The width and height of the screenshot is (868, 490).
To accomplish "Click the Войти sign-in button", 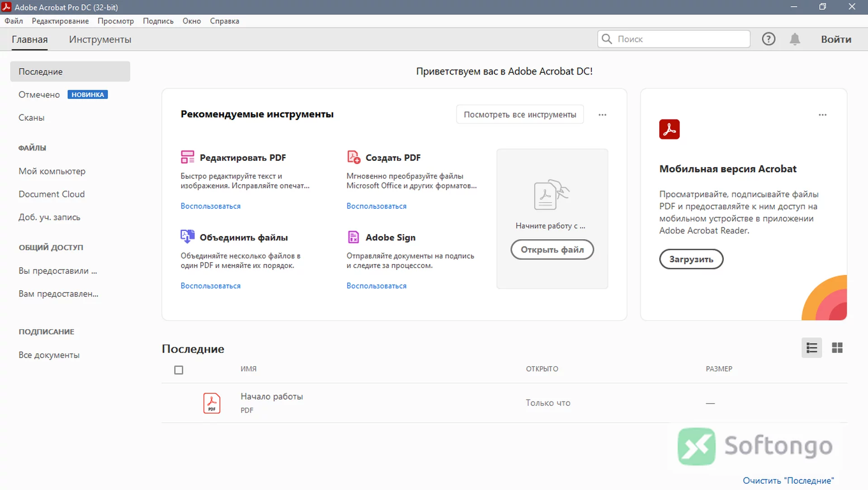I will click(836, 39).
